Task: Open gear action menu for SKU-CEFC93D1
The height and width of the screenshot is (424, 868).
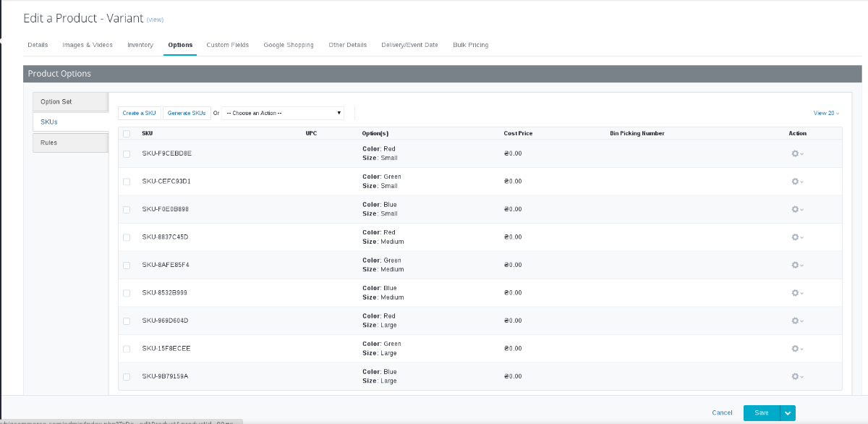Action: tap(796, 182)
